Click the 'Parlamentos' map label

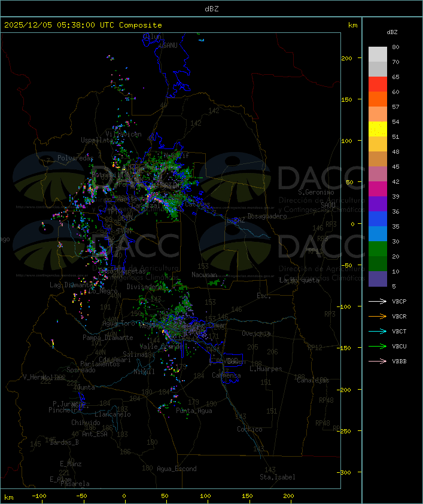pyautogui.click(x=100, y=364)
